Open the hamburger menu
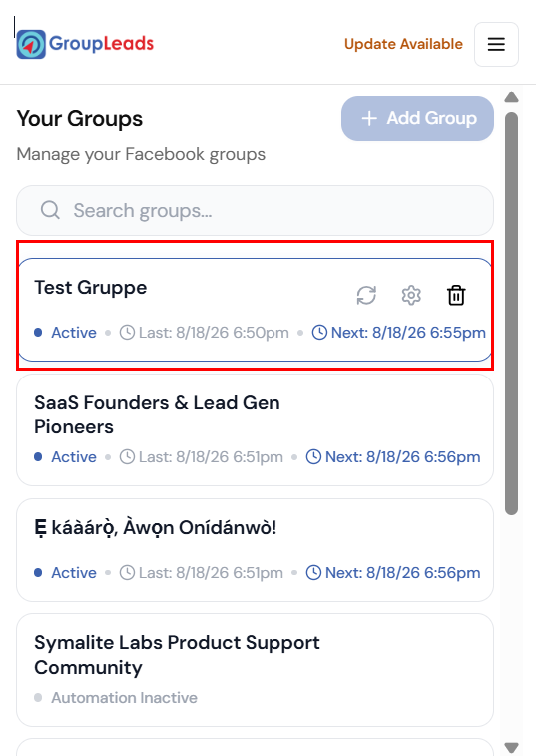547x756 pixels. click(496, 44)
